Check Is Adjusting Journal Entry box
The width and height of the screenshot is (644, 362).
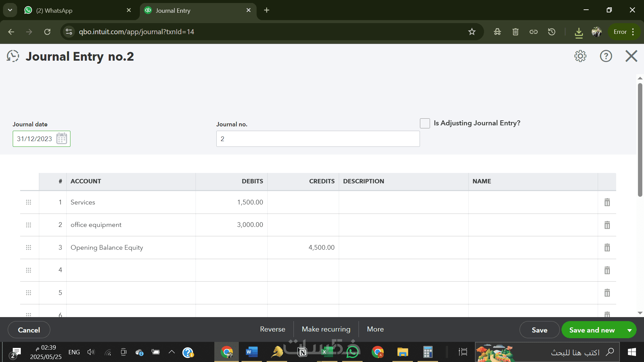425,123
